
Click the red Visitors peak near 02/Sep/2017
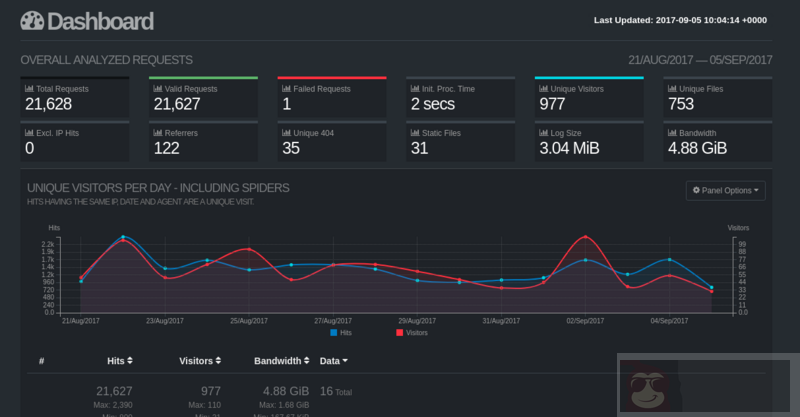pos(585,237)
